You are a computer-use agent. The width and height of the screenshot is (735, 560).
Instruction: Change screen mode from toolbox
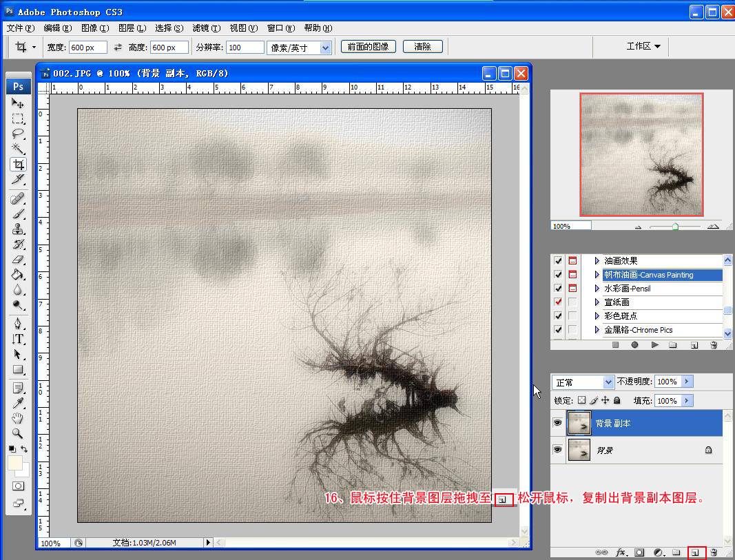pos(19,504)
